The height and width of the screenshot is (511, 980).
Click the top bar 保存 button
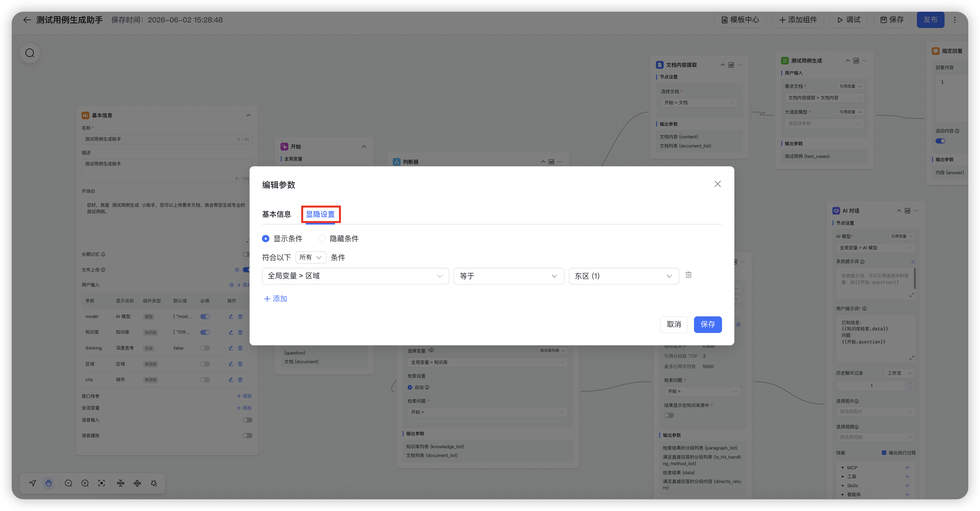[892, 20]
